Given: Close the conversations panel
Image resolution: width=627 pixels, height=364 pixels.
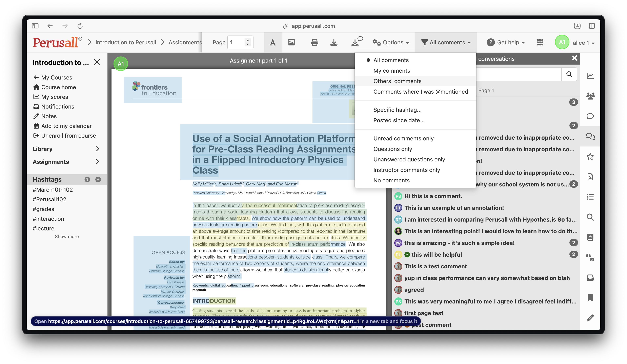Looking at the screenshot, I should click(x=574, y=58).
